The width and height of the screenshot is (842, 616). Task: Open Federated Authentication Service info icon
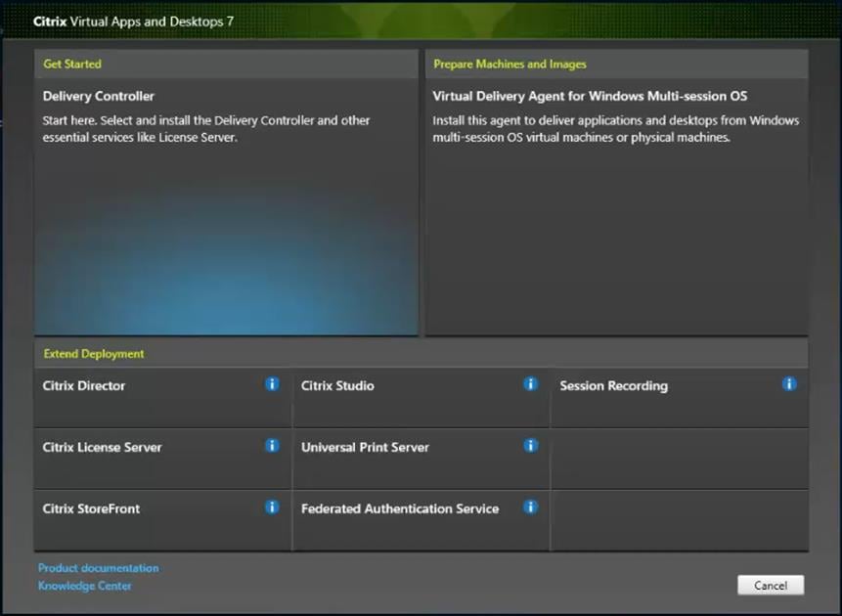click(x=531, y=506)
